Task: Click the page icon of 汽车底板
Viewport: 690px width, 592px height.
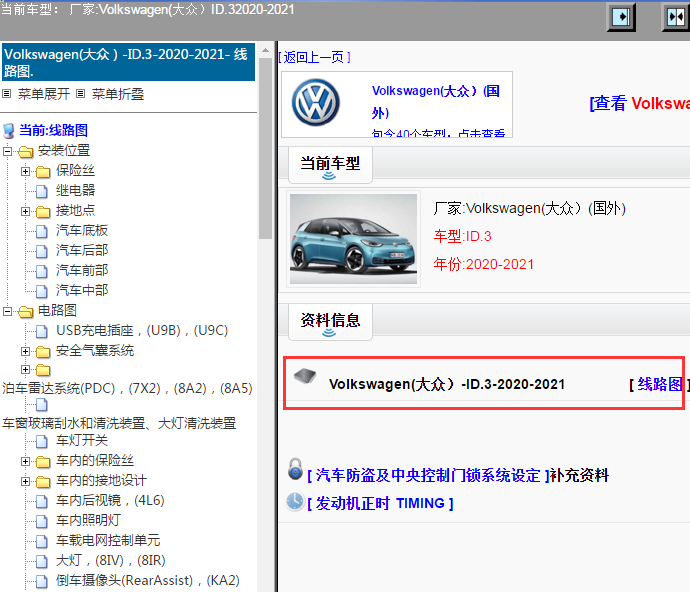Action: pyautogui.click(x=42, y=232)
